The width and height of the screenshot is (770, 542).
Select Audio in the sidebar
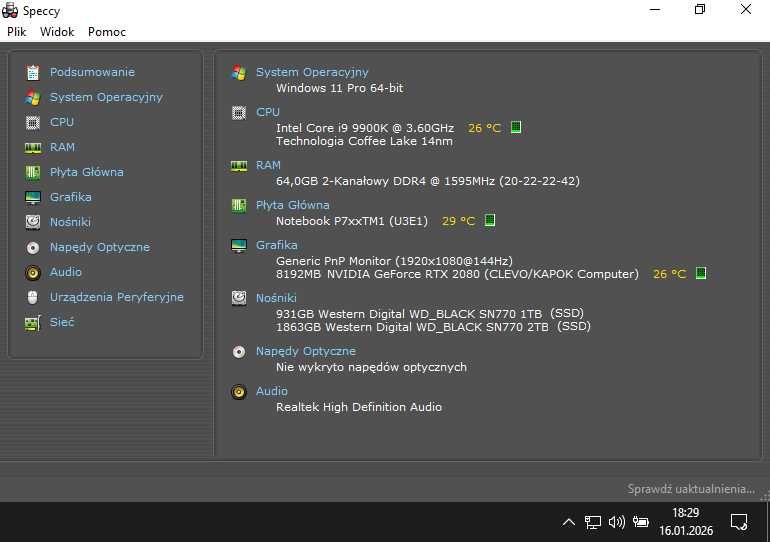pos(66,272)
